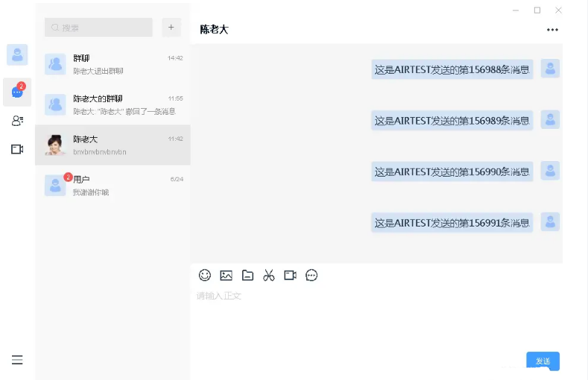The image size is (588, 380).
Task: Click the profile avatar in sidebar
Action: click(x=17, y=54)
